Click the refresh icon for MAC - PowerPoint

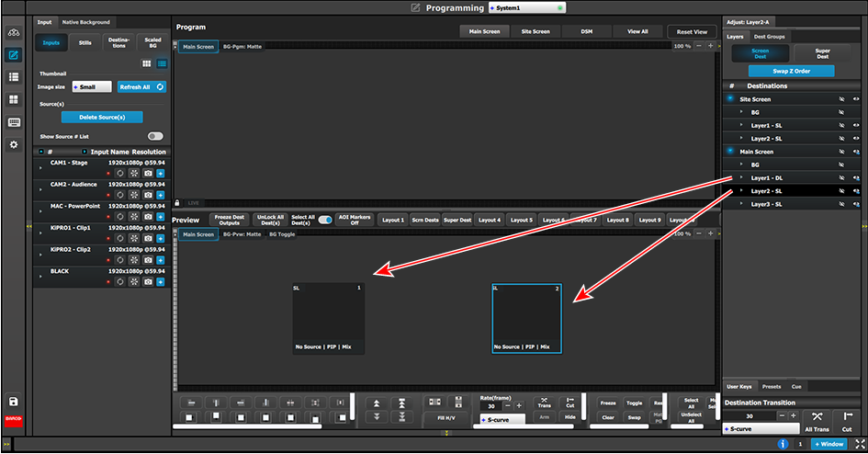click(x=119, y=217)
